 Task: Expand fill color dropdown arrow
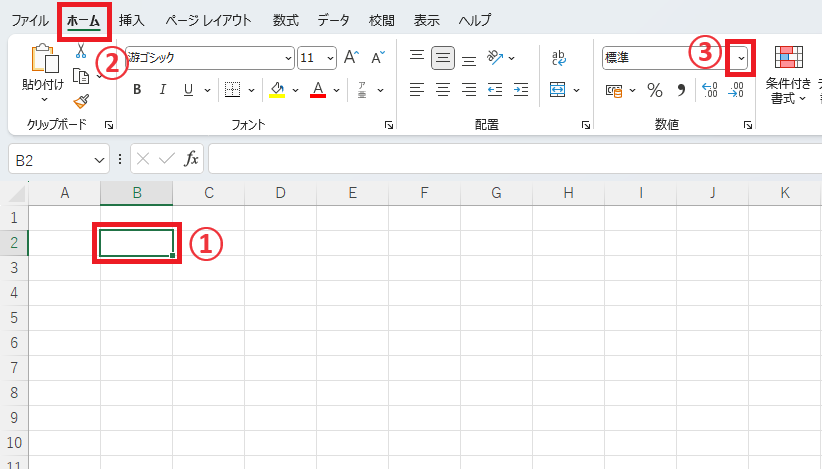(295, 90)
